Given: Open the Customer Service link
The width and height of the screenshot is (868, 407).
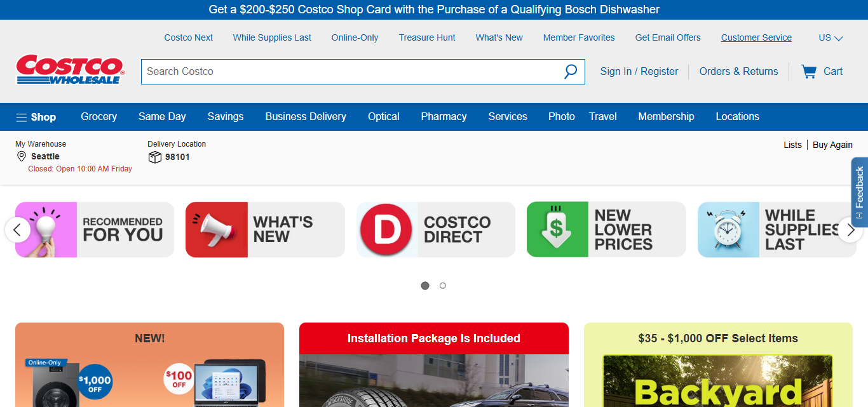Looking at the screenshot, I should (x=756, y=37).
